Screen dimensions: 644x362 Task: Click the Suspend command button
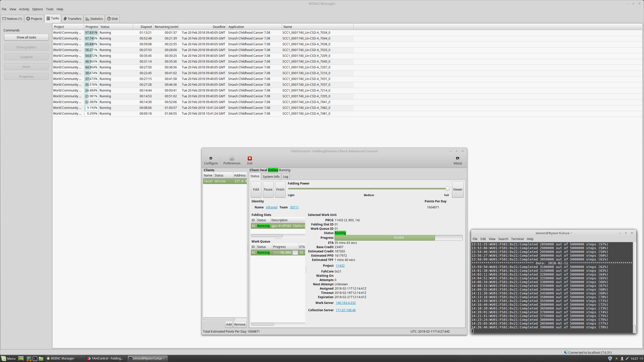[x=26, y=57]
